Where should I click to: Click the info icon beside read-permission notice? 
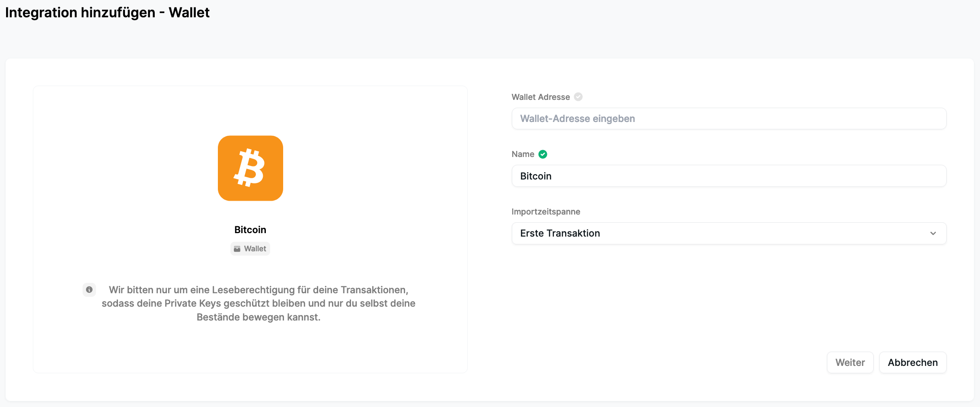coord(89,290)
